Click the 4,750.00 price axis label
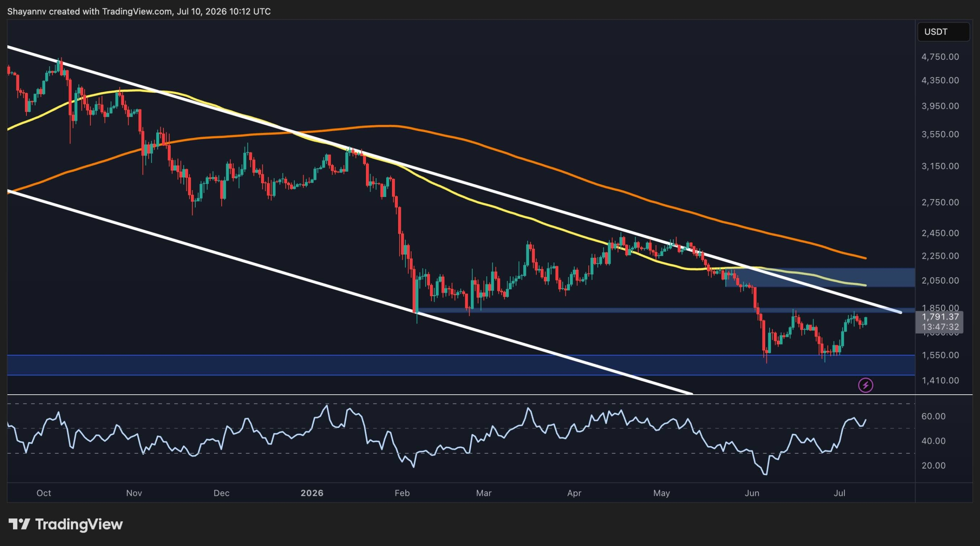This screenshot has width=980, height=546. coord(940,57)
